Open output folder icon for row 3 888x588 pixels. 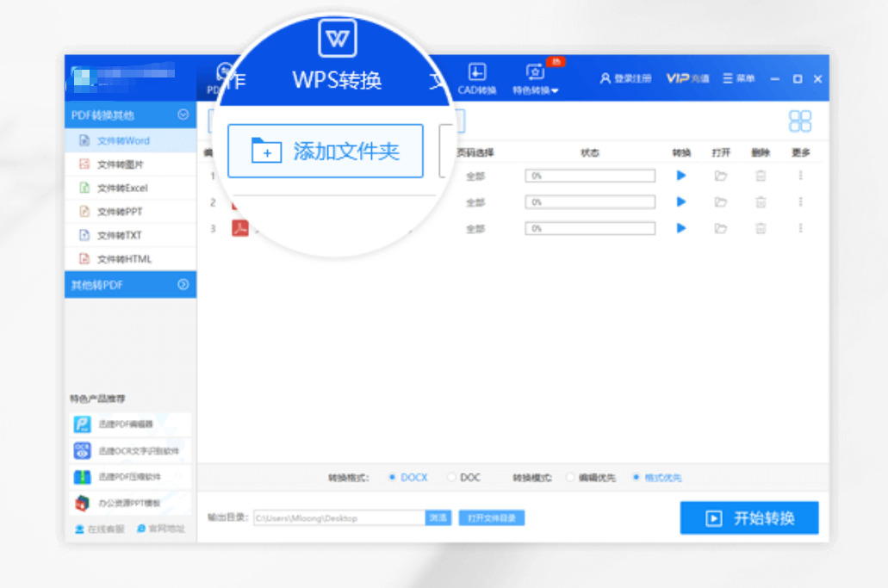[720, 229]
